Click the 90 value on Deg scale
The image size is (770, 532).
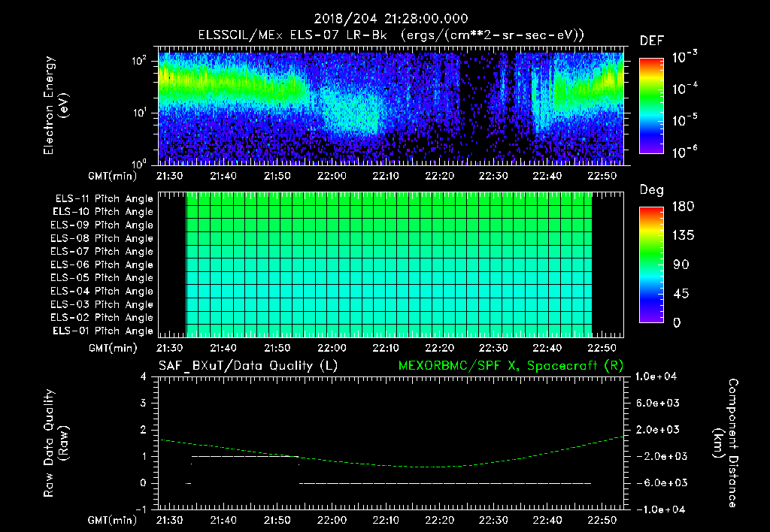(681, 265)
